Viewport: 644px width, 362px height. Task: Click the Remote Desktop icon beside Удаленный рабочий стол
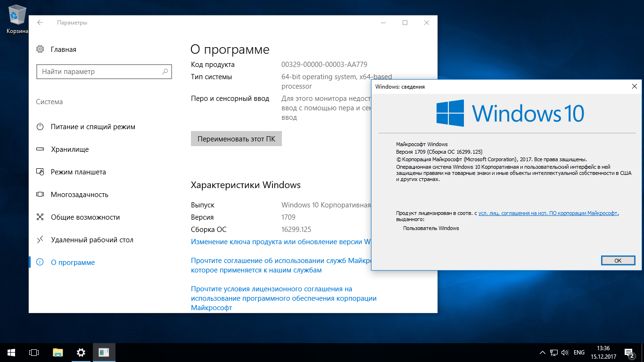coord(40,240)
